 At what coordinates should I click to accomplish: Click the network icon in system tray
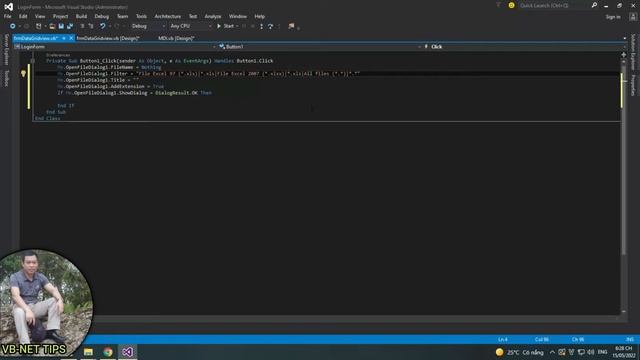pos(581,352)
